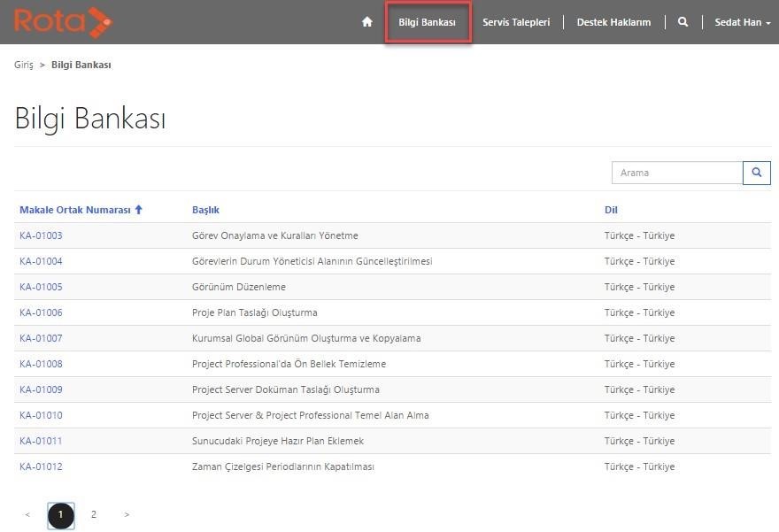Image resolution: width=779 pixels, height=532 pixels.
Task: Open the Bilgi Bankası menu item
Action: coord(428,22)
